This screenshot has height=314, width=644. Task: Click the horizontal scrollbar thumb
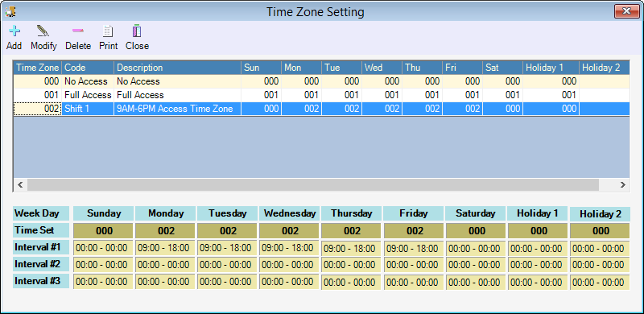[x=313, y=185]
